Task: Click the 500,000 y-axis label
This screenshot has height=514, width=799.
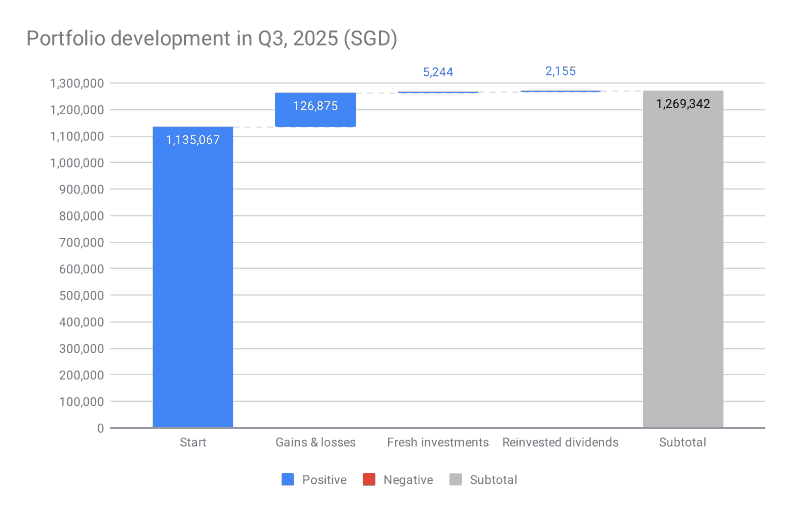Action: tap(79, 296)
